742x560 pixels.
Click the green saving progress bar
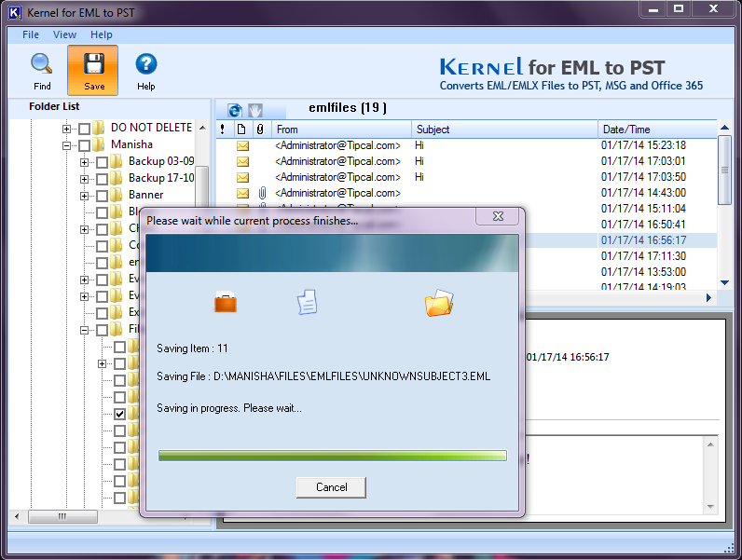(x=332, y=456)
